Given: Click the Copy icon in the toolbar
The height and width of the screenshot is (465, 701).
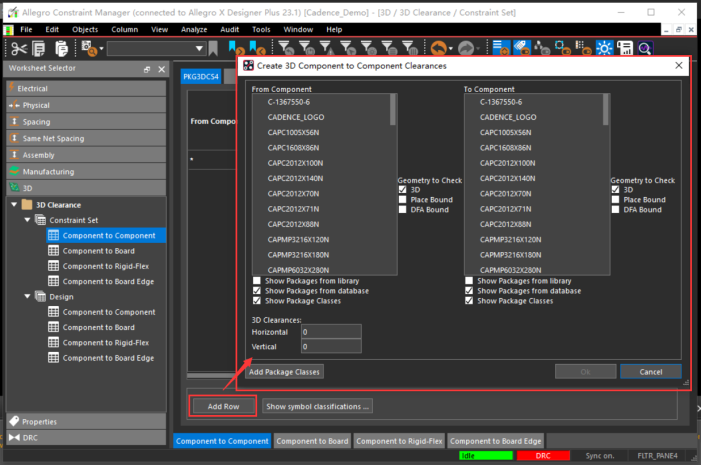Looking at the screenshot, I should tap(39, 48).
